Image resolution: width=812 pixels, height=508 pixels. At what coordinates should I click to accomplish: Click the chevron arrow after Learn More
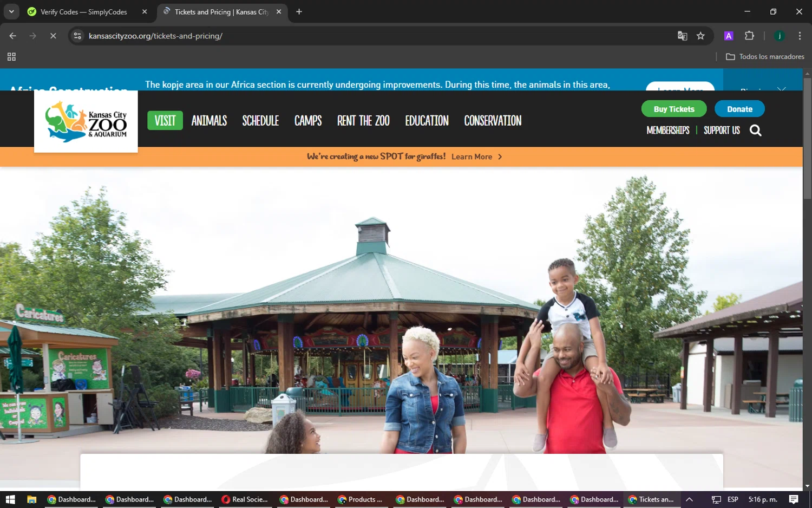(500, 157)
